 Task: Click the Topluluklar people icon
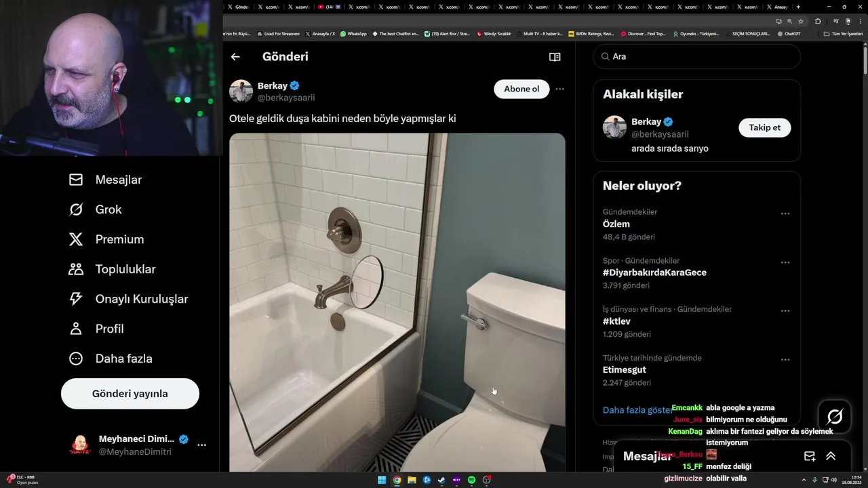point(76,269)
